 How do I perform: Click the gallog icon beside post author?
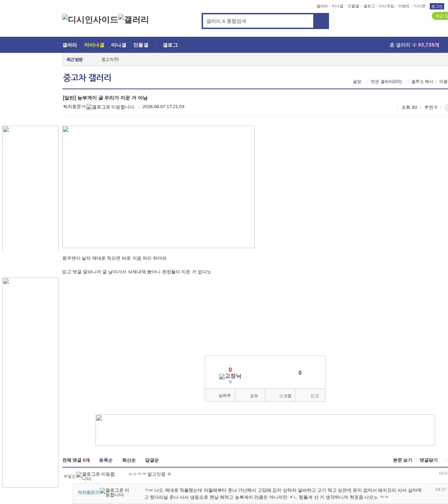point(111,107)
